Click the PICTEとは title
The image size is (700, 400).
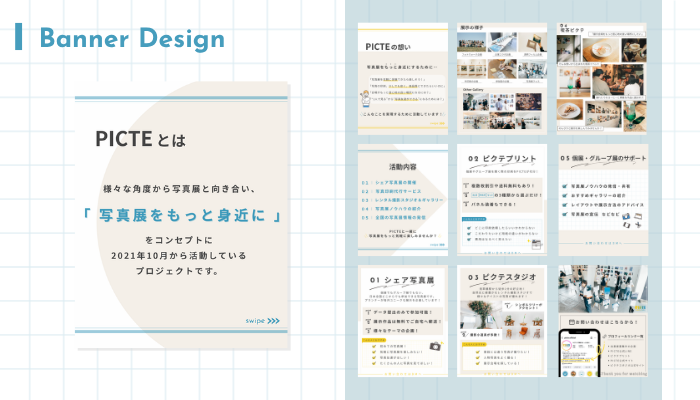(139, 139)
